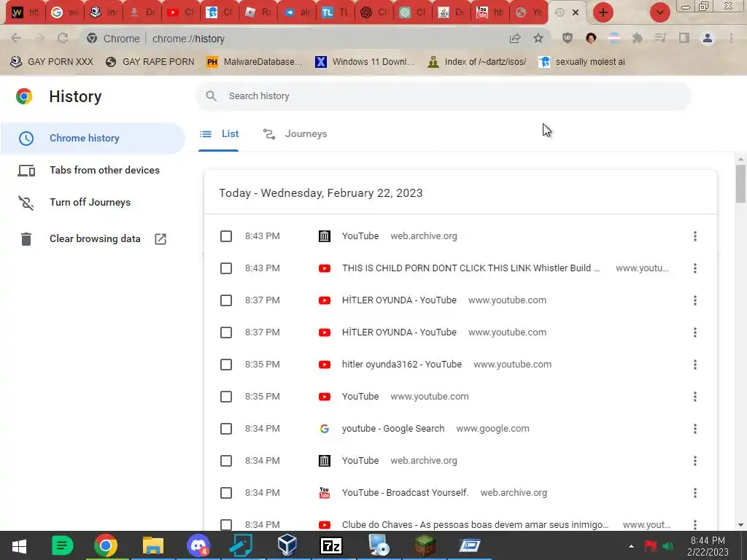Open the taskbar clock showing 8:44 PM

click(708, 546)
